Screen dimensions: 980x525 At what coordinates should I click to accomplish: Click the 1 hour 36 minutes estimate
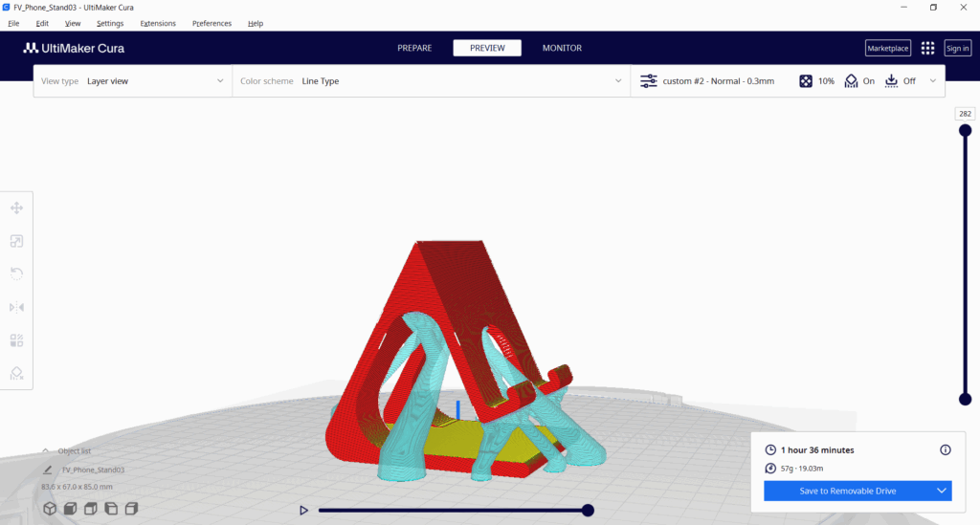pyautogui.click(x=817, y=450)
